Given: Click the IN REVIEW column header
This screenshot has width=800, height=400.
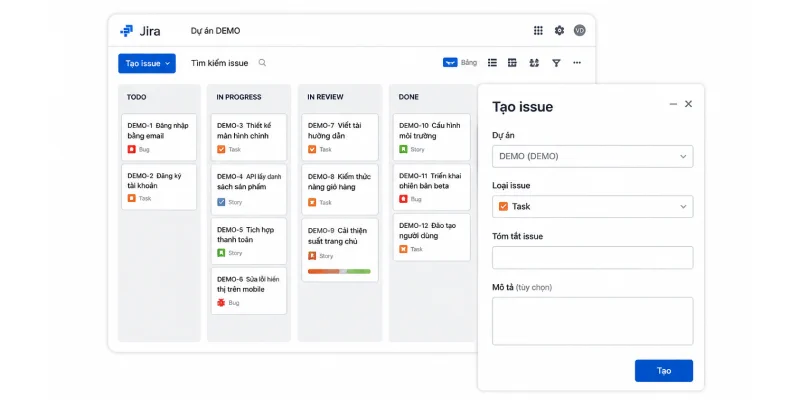Looking at the screenshot, I should [326, 97].
